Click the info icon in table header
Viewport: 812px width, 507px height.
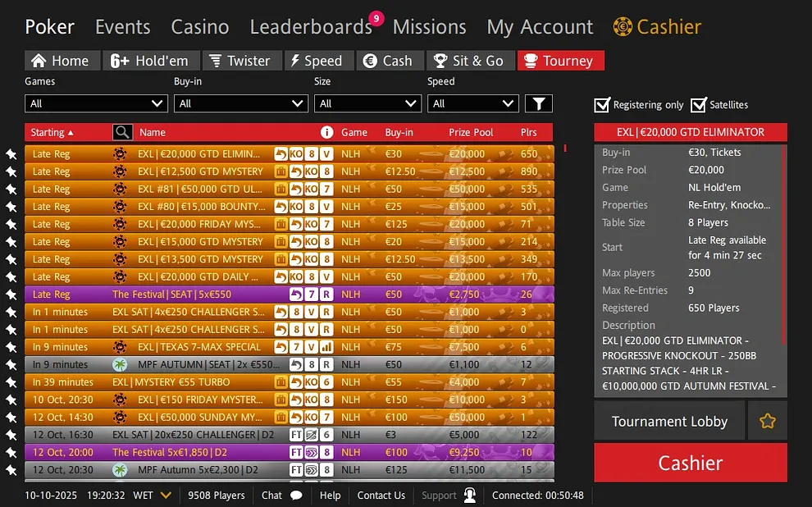[326, 132]
